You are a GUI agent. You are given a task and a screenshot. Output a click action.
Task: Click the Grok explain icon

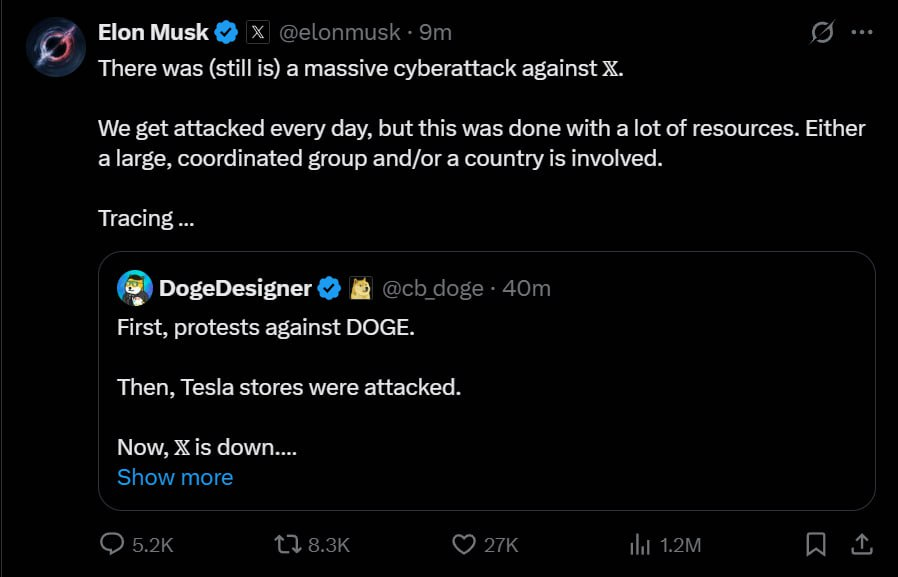(821, 32)
